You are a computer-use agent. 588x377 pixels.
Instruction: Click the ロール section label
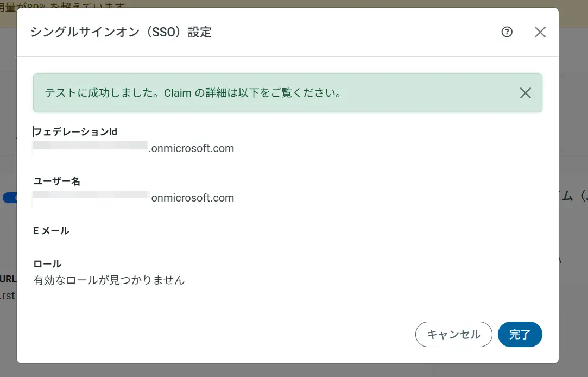[x=48, y=263]
